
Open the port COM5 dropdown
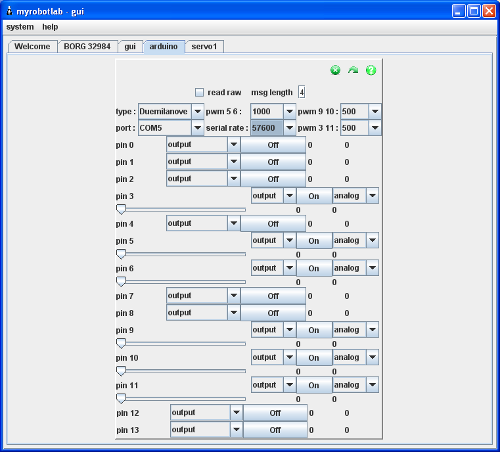coord(171,128)
